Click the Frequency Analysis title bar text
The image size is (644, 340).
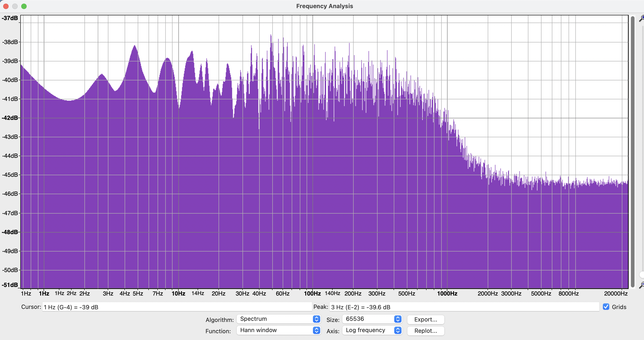324,6
